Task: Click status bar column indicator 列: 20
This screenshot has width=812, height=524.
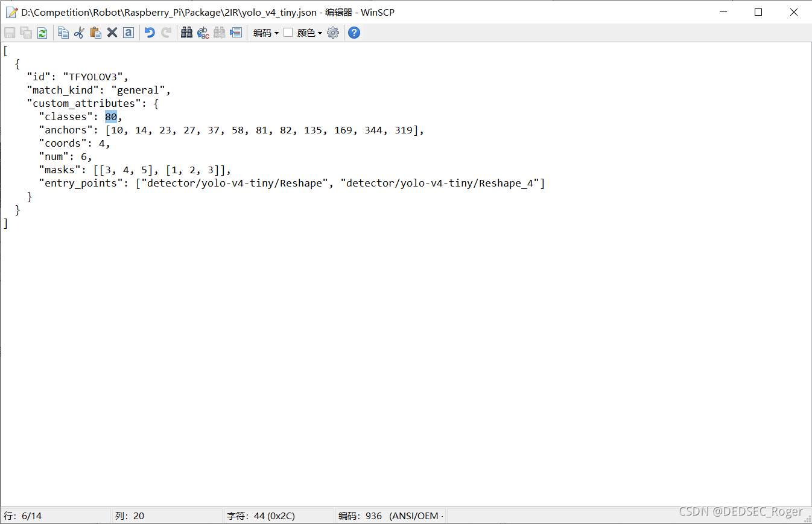Action: (x=130, y=516)
